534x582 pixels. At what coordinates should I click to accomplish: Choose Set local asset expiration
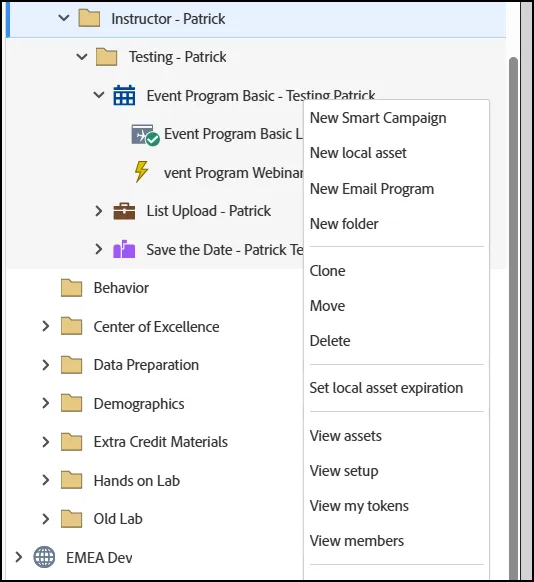pyautogui.click(x=386, y=388)
